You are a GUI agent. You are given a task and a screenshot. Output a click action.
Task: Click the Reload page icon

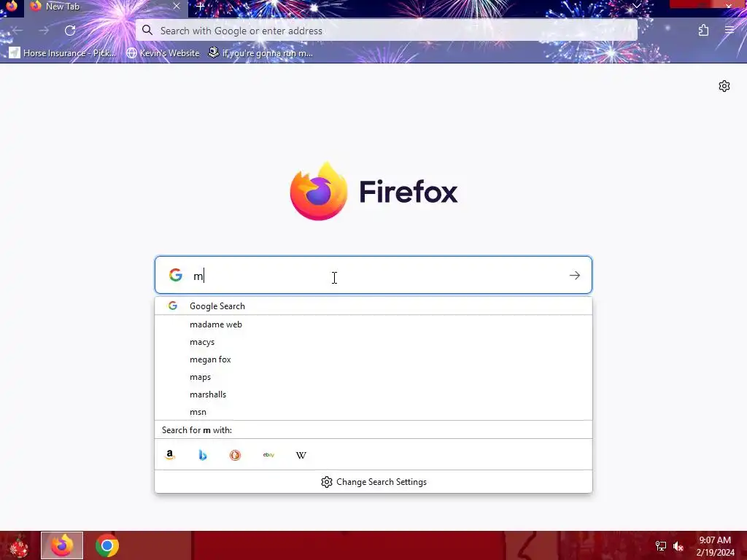pos(70,31)
